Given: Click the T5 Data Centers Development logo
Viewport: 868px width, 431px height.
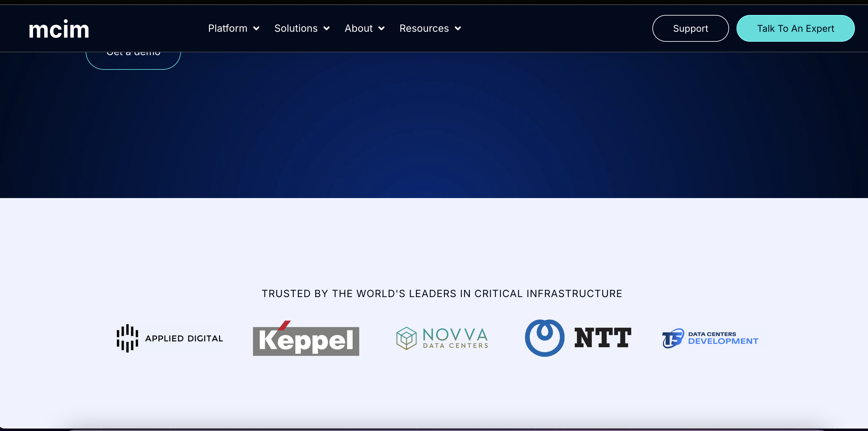Looking at the screenshot, I should (711, 338).
